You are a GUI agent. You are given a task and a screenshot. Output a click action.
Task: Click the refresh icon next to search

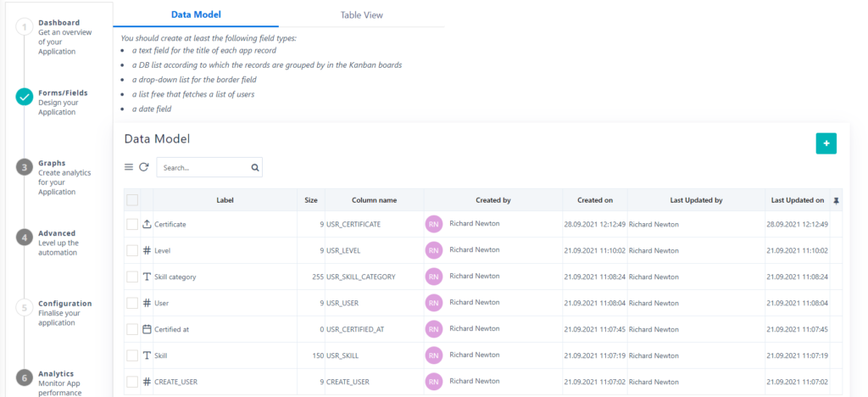[x=144, y=167]
